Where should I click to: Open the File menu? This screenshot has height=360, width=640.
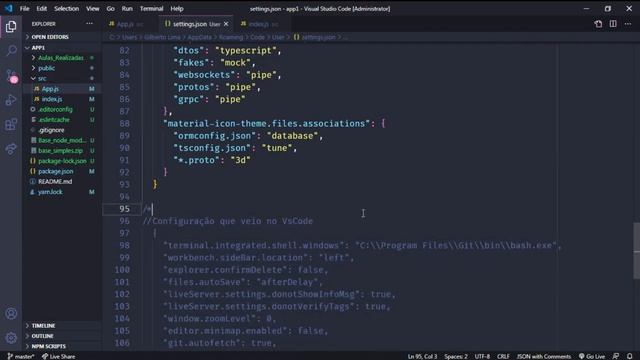[24, 9]
